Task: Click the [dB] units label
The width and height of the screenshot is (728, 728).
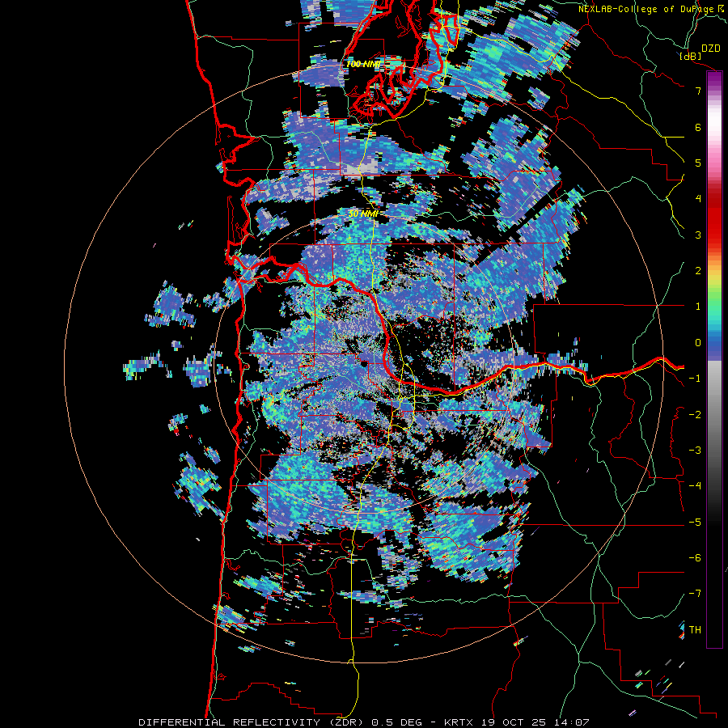Action: point(690,57)
